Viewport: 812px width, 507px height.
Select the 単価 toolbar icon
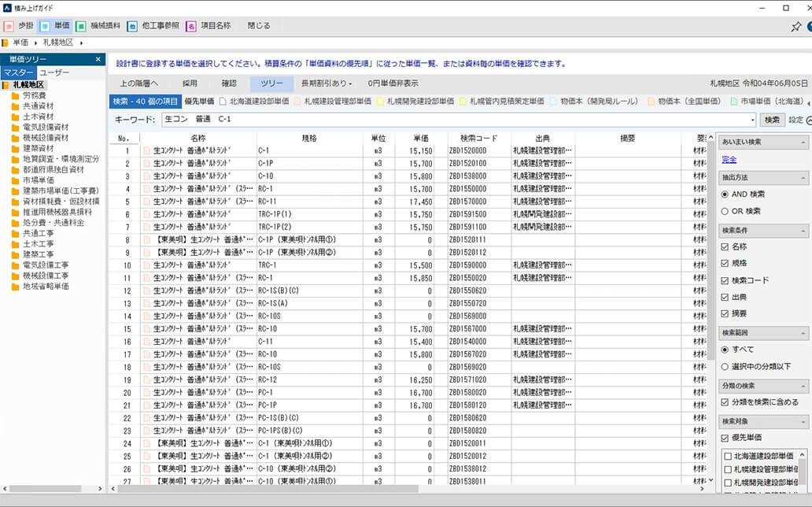(x=45, y=26)
